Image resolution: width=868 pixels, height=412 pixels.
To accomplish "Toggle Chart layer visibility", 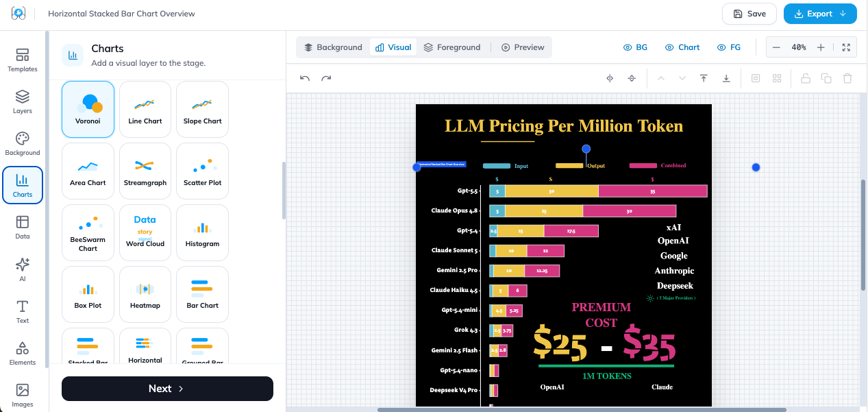I will 682,47.
